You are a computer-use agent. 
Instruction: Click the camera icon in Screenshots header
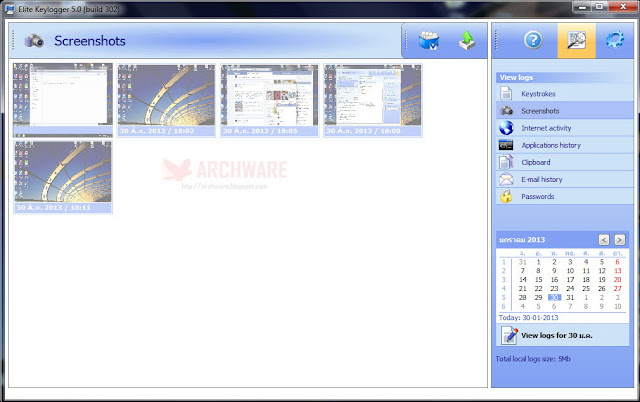tap(34, 40)
